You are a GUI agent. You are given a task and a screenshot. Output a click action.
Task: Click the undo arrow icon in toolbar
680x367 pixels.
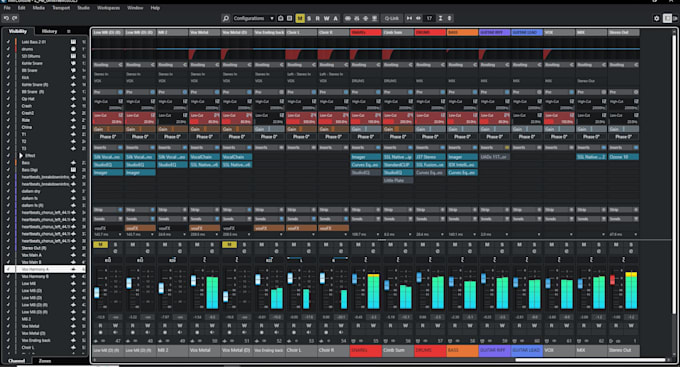pos(6,18)
